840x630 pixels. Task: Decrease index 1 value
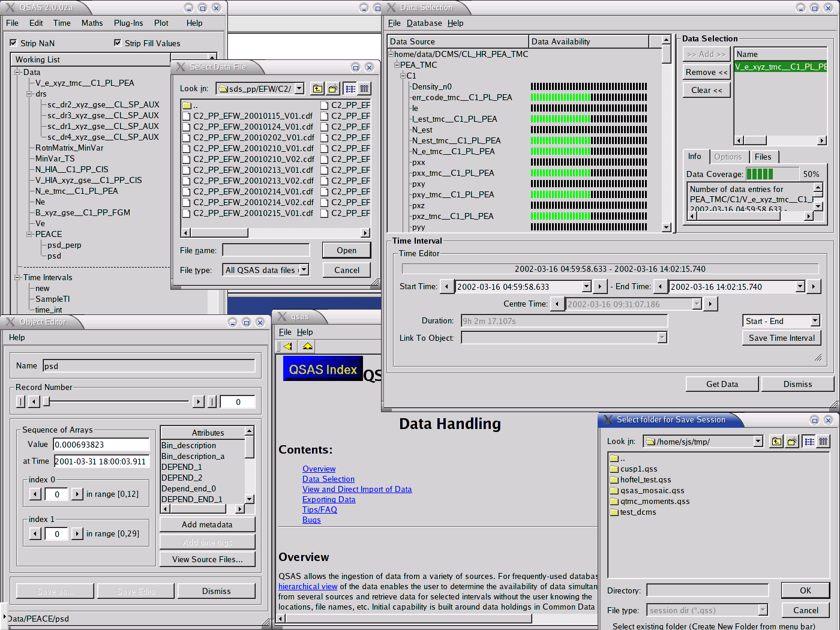[x=35, y=533]
